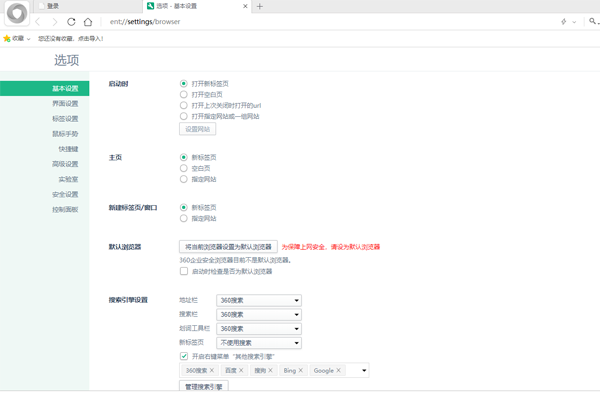Expand the 新标签页 search dropdown

(259, 342)
